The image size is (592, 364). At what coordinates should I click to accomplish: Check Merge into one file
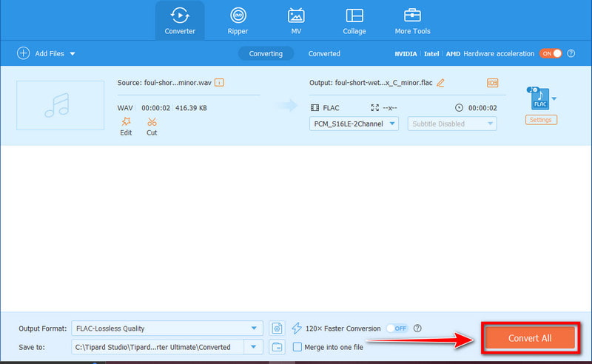pos(297,347)
